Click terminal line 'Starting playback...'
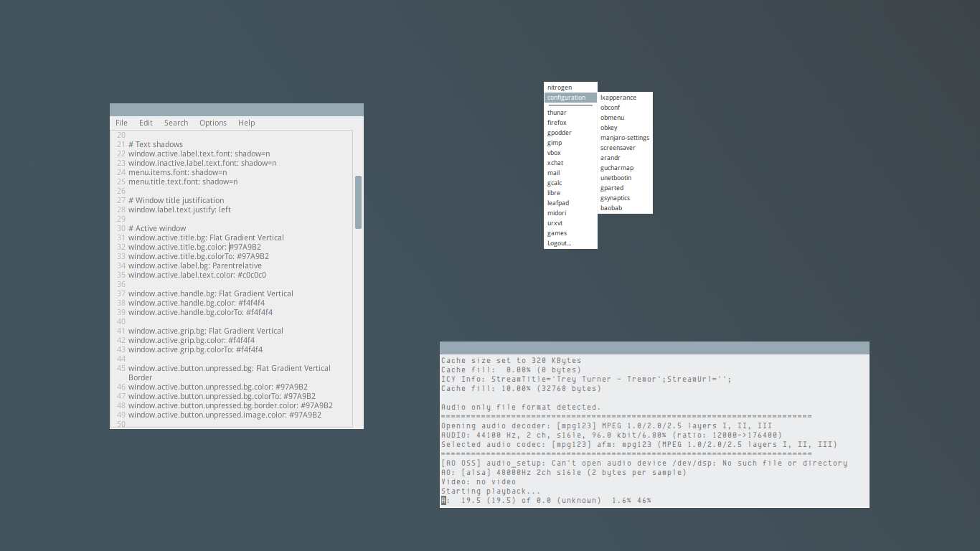The image size is (980, 551). (491, 491)
